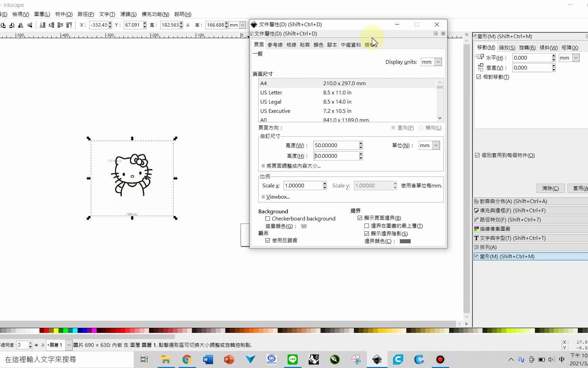This screenshot has width=588, height=368.
Task: Open Word from the taskbar
Action: click(208, 359)
